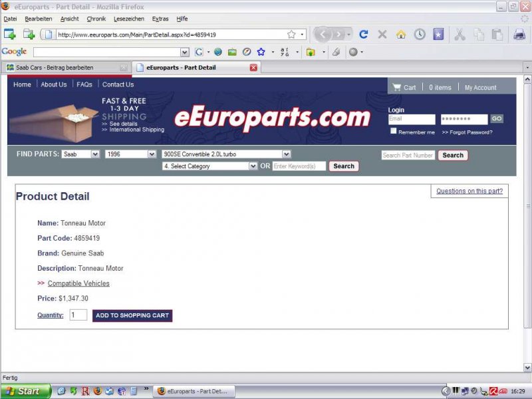Click the Google toolbar search G button
Screen dimensions: 532x399
click(199, 52)
